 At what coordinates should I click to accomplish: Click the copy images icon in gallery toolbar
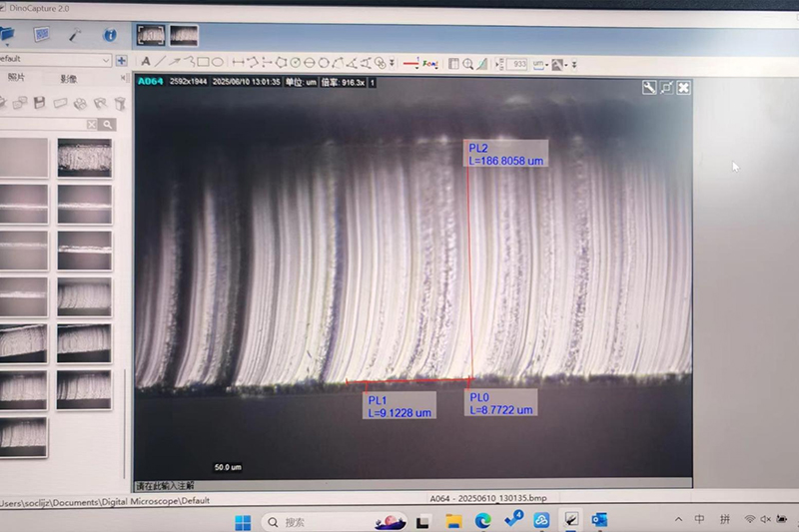pos(20,103)
